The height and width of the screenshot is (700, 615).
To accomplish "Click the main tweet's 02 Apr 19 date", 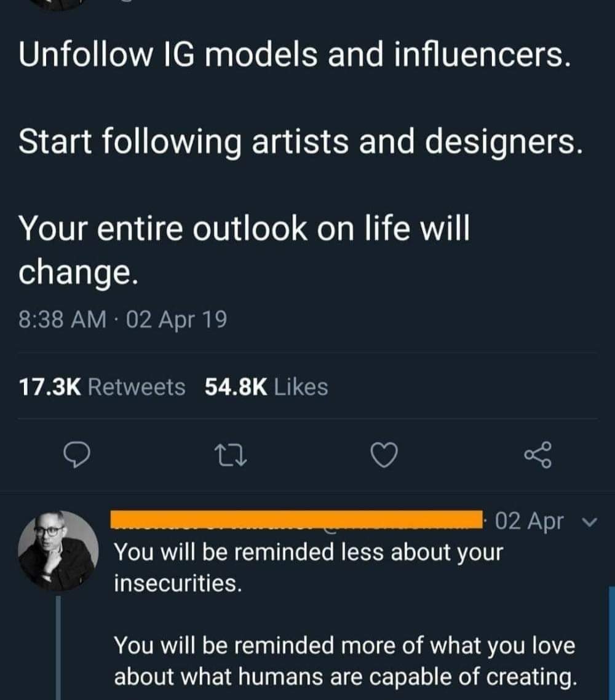I will point(175,320).
